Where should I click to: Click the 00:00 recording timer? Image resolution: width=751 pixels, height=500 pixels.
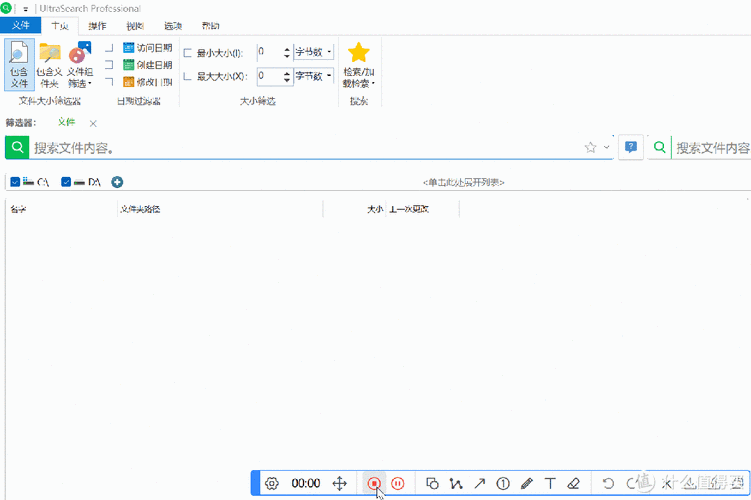306,483
